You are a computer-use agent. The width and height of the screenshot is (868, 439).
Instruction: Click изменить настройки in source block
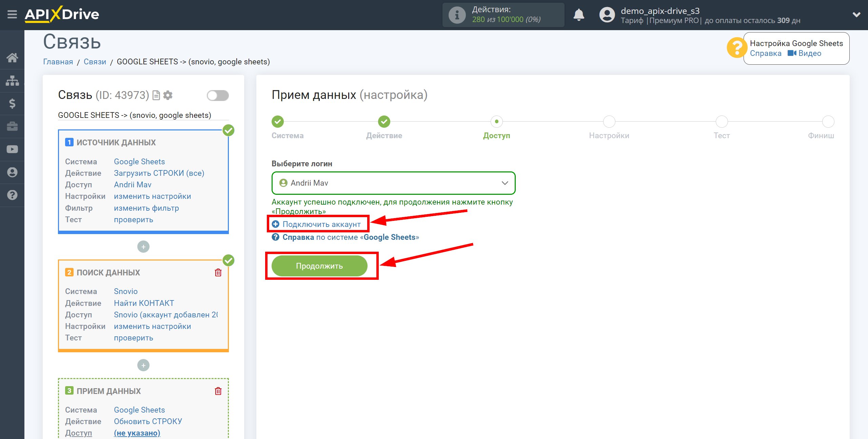pyautogui.click(x=153, y=196)
